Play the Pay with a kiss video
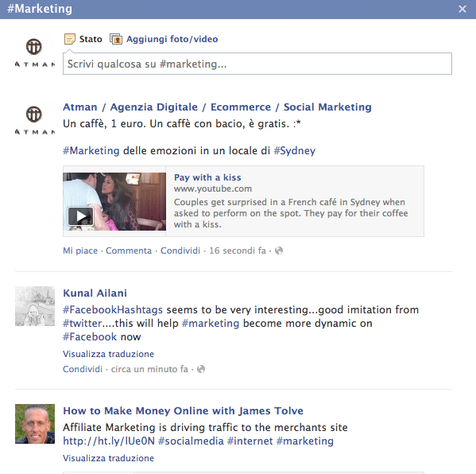Viewport: 476px width, 474px height. click(80, 216)
